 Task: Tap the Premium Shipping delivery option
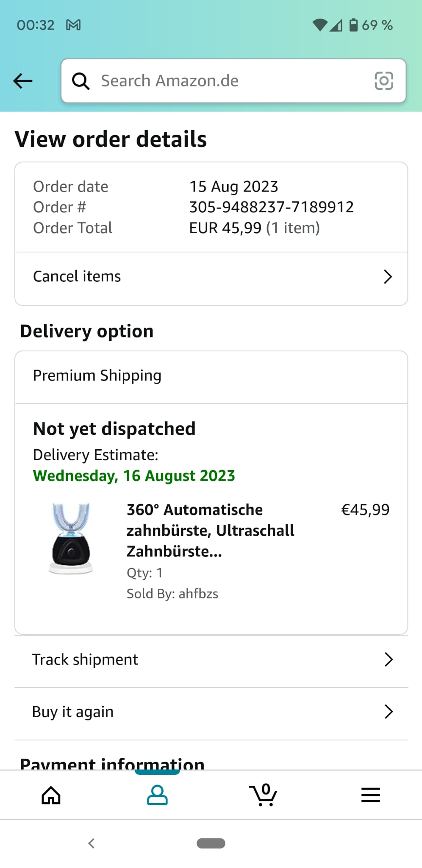tap(97, 376)
